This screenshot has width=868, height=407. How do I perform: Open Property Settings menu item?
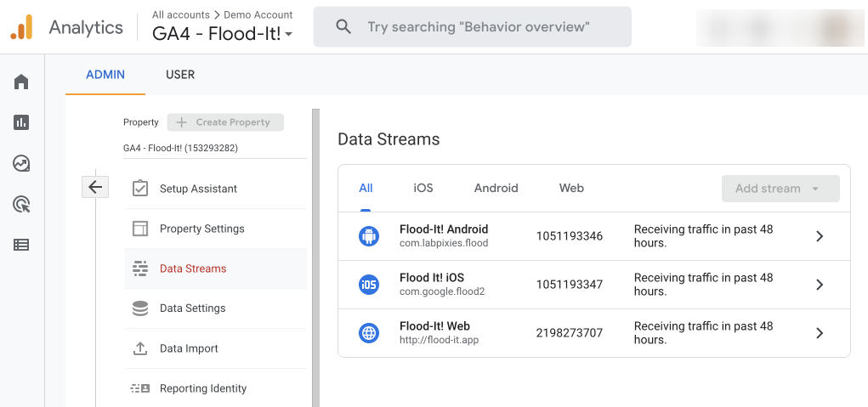pyautogui.click(x=216, y=229)
